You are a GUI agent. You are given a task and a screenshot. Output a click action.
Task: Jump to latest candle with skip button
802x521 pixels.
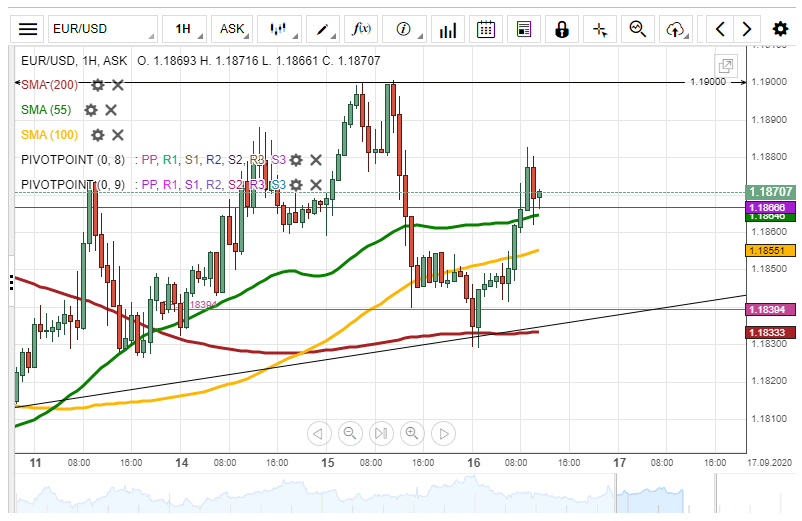380,433
